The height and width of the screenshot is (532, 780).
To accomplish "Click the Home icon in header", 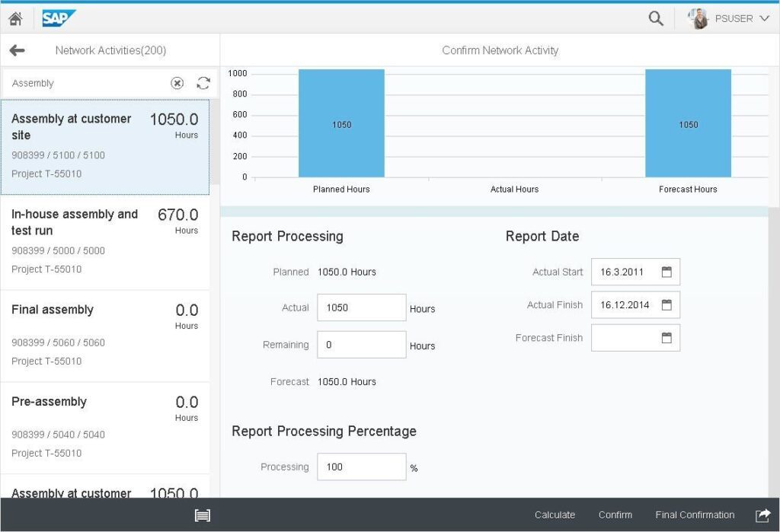I will tap(15, 19).
